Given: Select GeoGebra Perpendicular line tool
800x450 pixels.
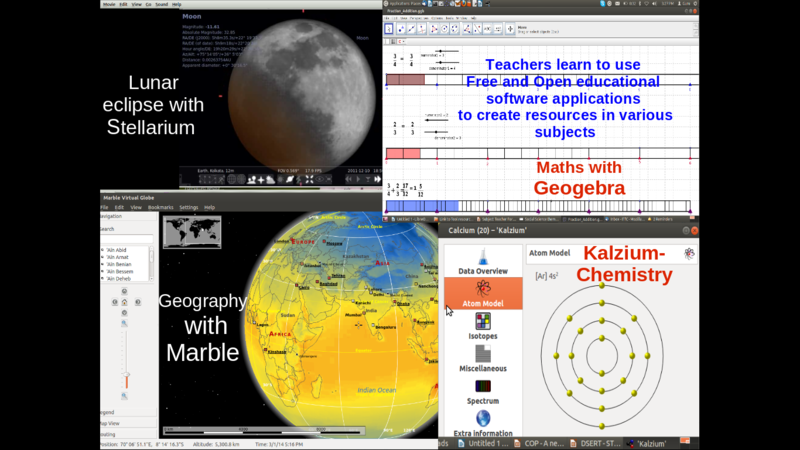Looking at the screenshot, I should click(x=421, y=29).
